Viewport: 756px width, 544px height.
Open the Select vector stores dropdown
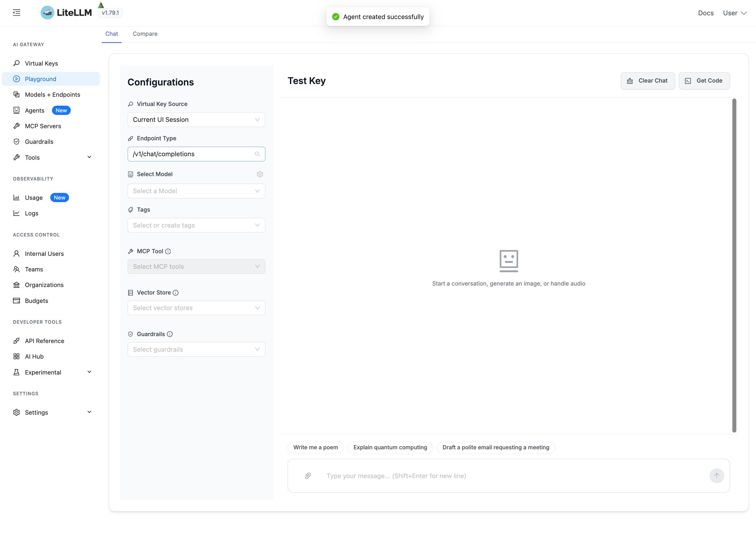196,308
